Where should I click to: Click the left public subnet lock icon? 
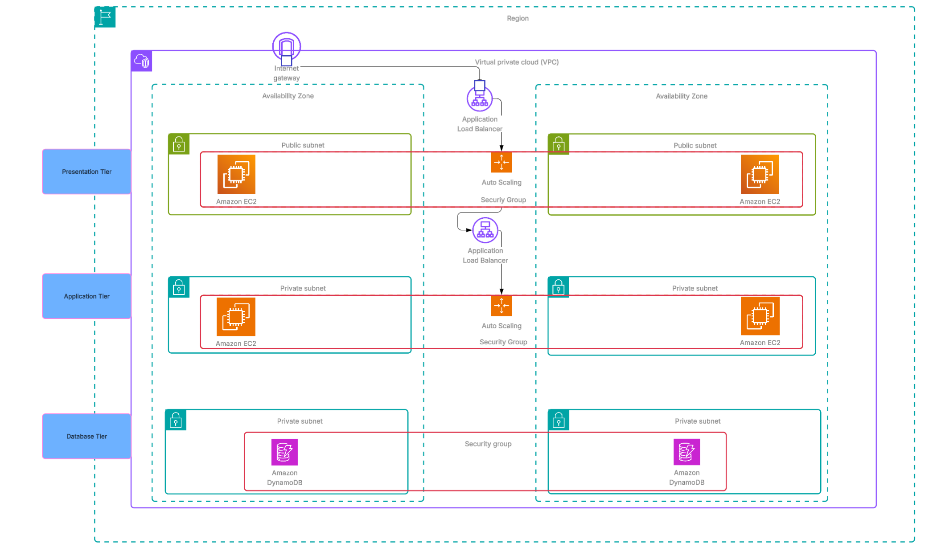179,144
